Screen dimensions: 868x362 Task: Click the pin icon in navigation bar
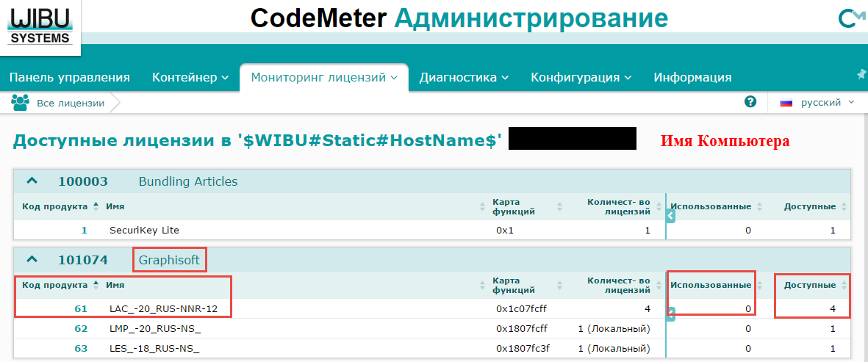point(861,74)
